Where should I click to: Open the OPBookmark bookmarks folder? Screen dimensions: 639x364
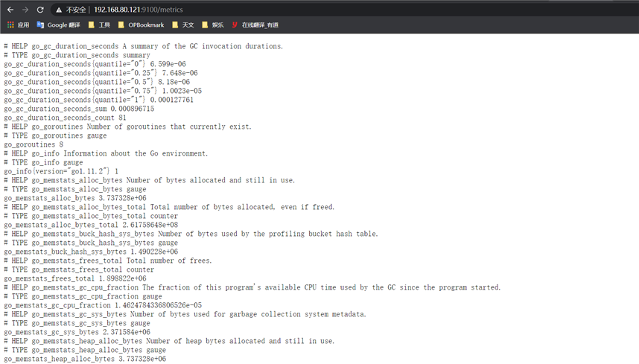[x=141, y=25]
